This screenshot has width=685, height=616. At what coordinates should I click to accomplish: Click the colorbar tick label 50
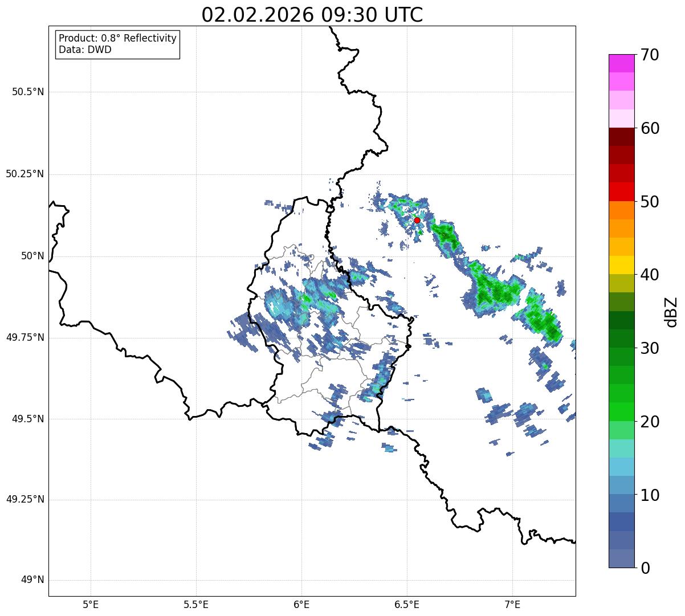[x=650, y=202]
